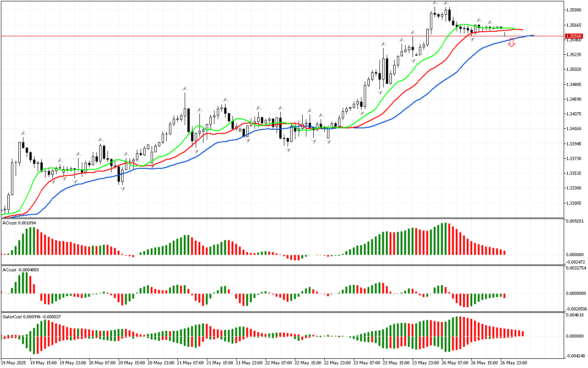The width and height of the screenshot is (588, 368).
Task: Click the fractal arrow above the 21 May peak candle
Action: coord(185,87)
